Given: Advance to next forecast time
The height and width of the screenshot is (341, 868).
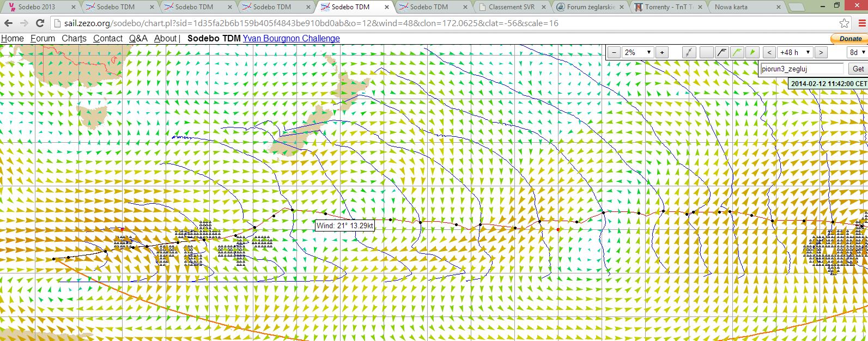Looking at the screenshot, I should [x=821, y=52].
